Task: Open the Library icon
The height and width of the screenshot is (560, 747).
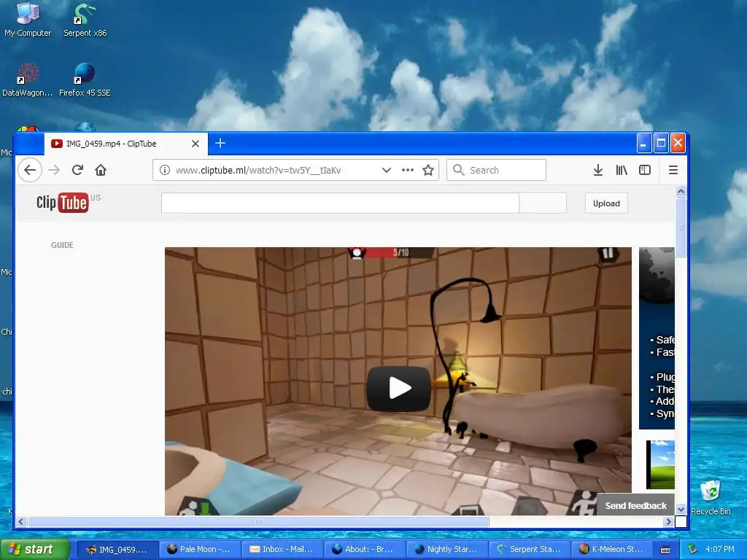Action: [x=622, y=170]
